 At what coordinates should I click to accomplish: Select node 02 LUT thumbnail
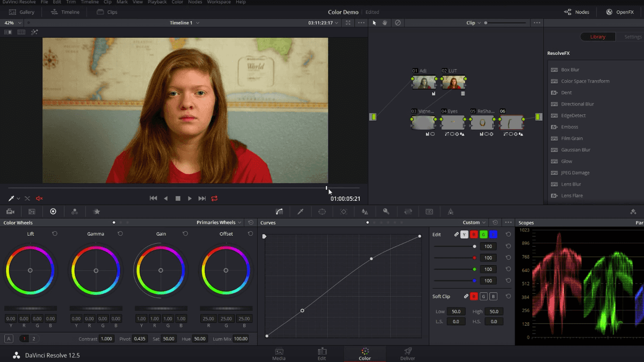pyautogui.click(x=453, y=83)
